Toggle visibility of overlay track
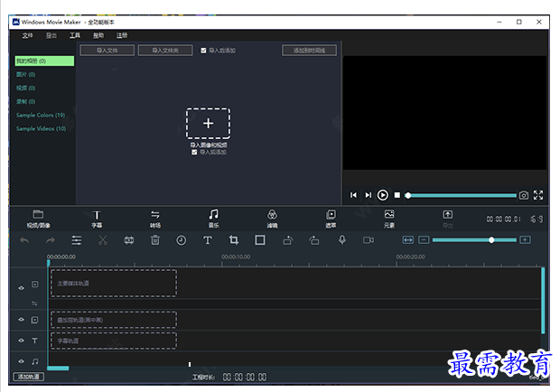560x392 pixels. (21, 320)
